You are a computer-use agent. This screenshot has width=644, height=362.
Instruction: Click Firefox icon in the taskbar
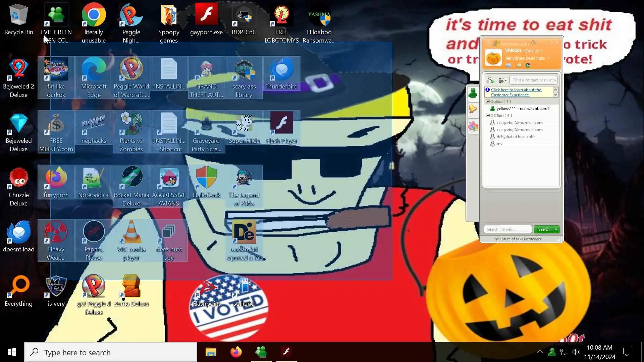coord(236,352)
